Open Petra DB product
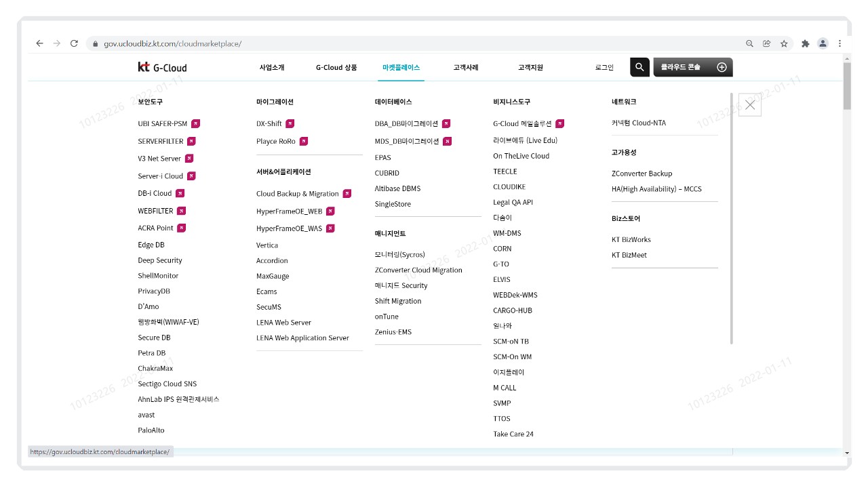Image resolution: width=868 pixels, height=488 pixels. pyautogui.click(x=152, y=353)
